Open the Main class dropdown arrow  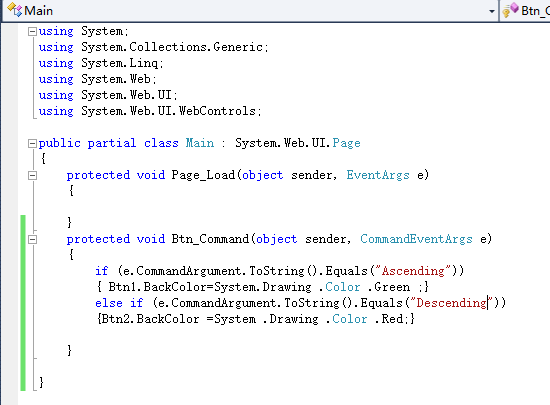point(492,11)
